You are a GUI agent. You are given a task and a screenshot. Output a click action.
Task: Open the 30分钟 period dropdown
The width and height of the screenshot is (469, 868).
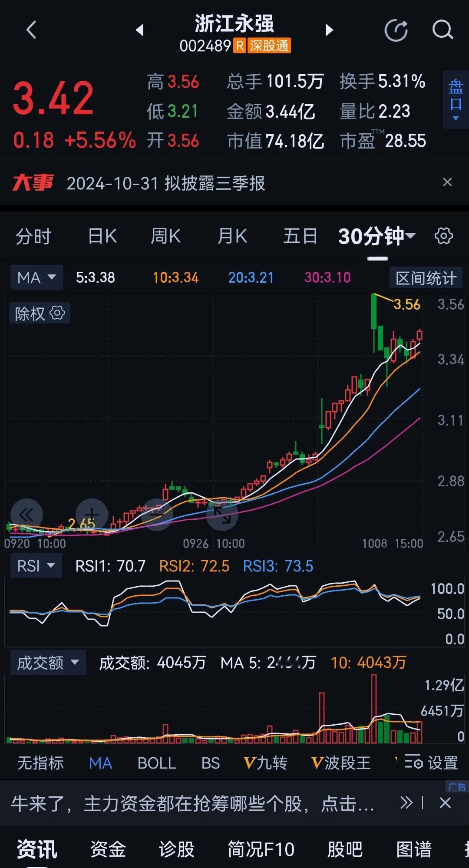point(377,237)
